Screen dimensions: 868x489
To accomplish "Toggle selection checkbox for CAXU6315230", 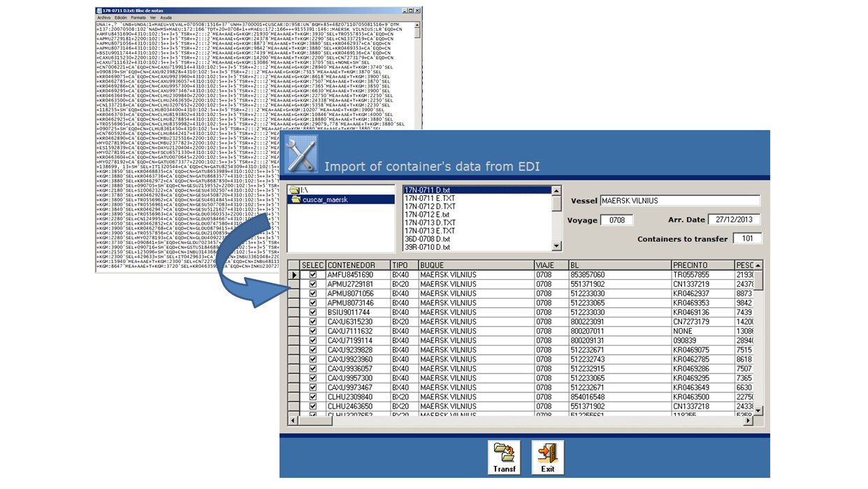I will (313, 322).
